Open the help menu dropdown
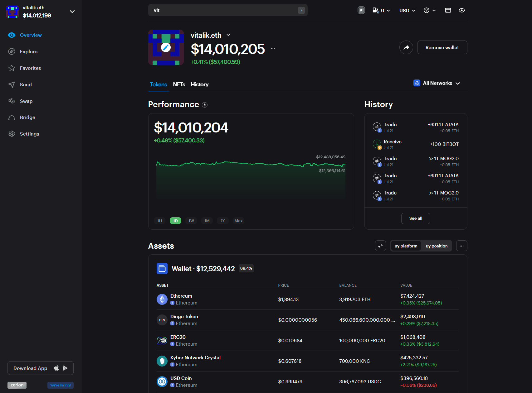The height and width of the screenshot is (393, 532). 430,10
